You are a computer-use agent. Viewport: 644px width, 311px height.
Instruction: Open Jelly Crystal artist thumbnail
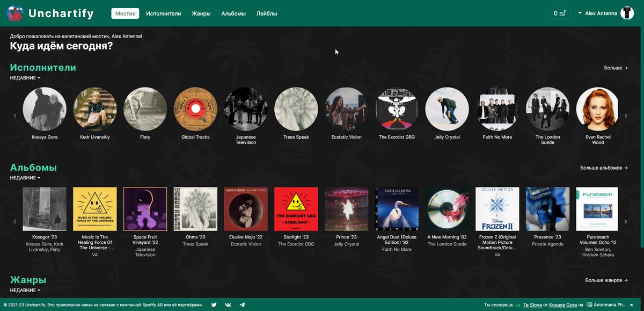[x=447, y=109]
